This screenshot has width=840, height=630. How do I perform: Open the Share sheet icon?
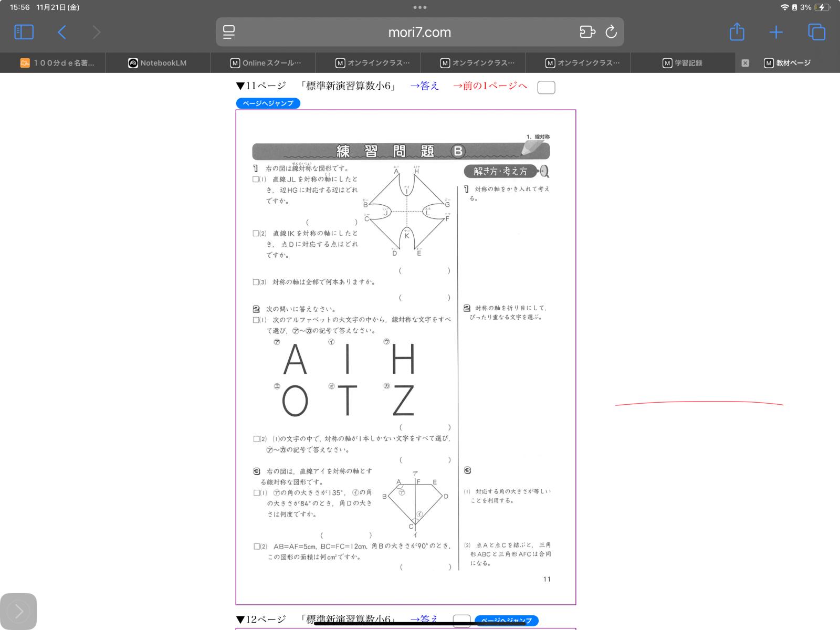[x=737, y=32]
